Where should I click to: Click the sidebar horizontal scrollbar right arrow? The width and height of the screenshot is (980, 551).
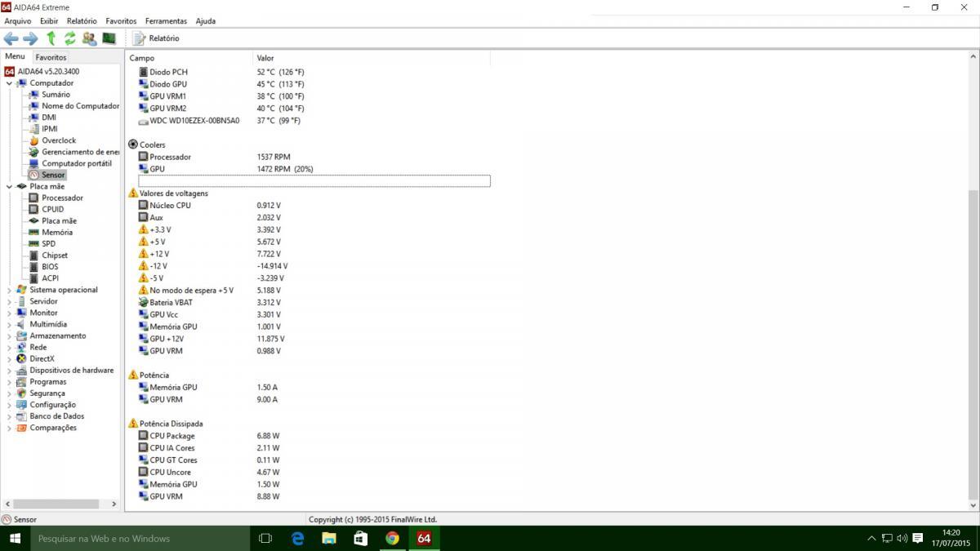click(x=114, y=504)
